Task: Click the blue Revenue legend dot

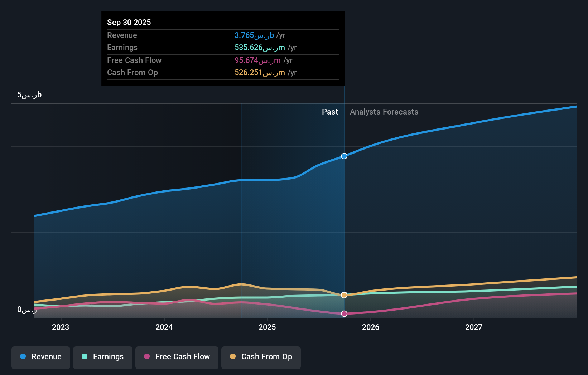Action: pyautogui.click(x=23, y=357)
